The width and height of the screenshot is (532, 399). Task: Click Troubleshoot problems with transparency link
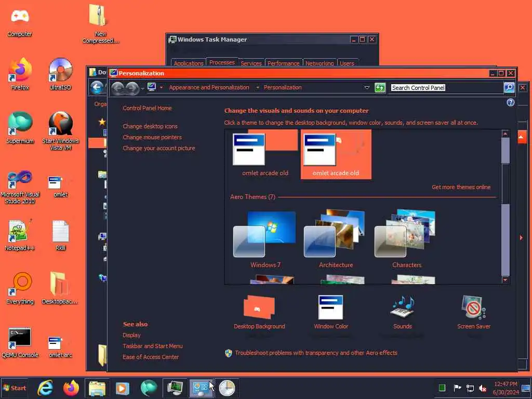[316, 353]
